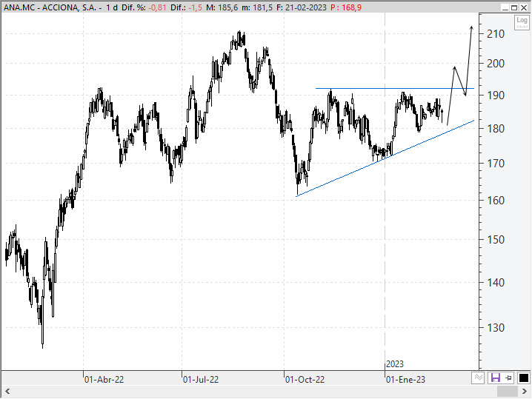
Task: Click the purple floppy disk save icon
Action: pyautogui.click(x=496, y=378)
